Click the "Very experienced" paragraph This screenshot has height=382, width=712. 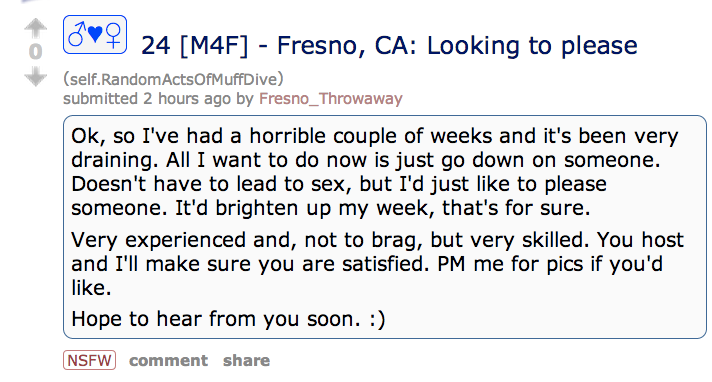click(x=377, y=263)
